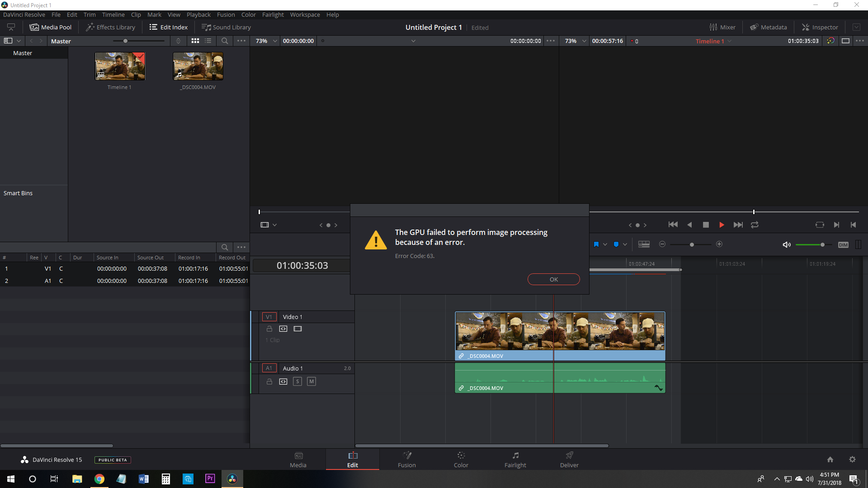
Task: Show the audio Mixer panel
Action: [x=722, y=27]
